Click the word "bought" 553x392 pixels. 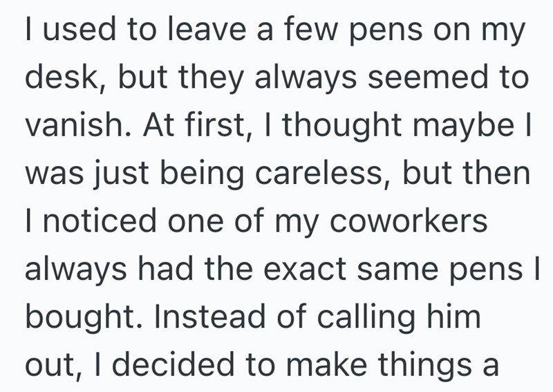point(79,317)
